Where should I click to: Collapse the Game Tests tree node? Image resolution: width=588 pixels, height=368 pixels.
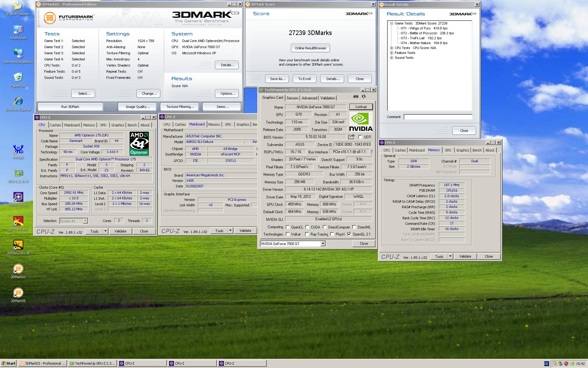(x=391, y=23)
